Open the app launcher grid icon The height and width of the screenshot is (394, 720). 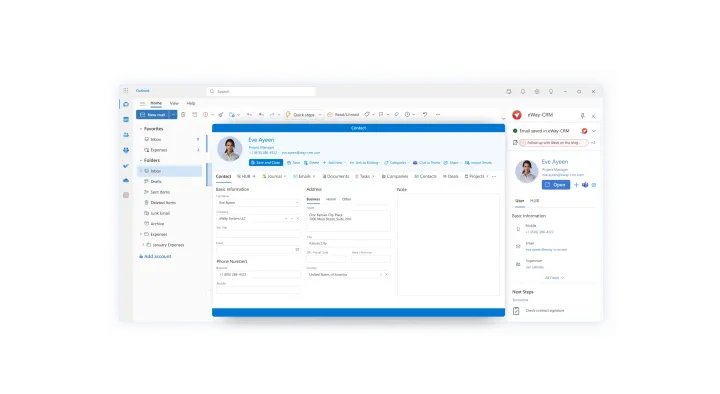click(x=126, y=91)
